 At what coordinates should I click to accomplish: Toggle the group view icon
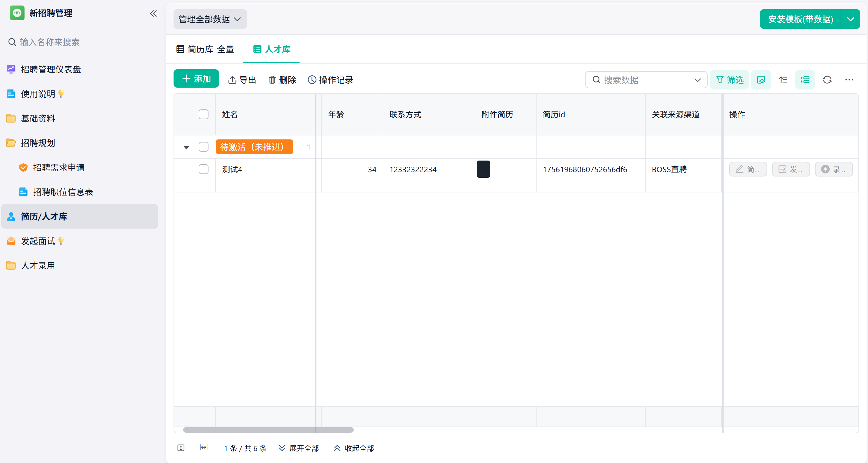point(805,80)
